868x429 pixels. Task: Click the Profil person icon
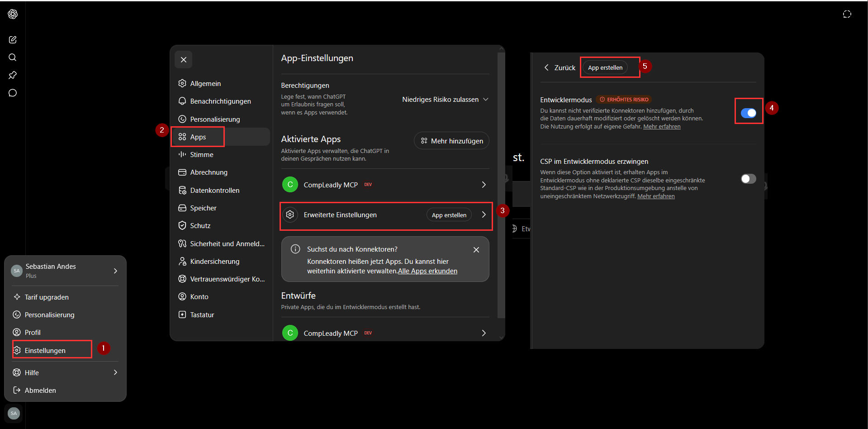point(17,332)
